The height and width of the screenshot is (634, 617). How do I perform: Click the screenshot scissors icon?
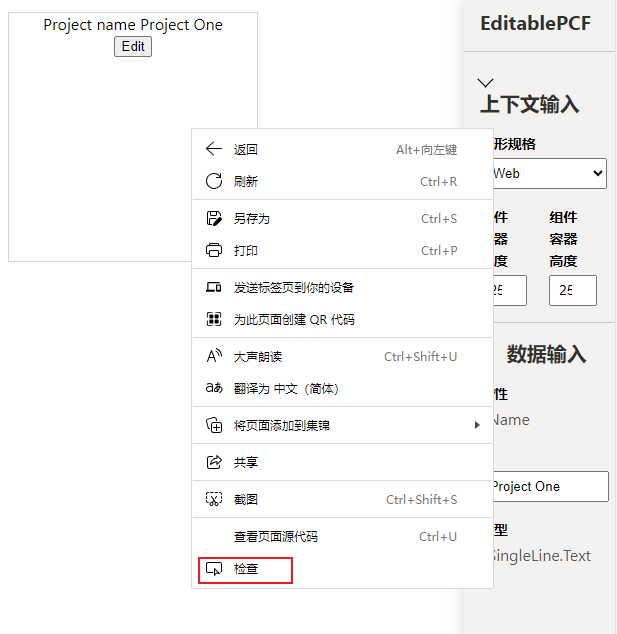214,499
